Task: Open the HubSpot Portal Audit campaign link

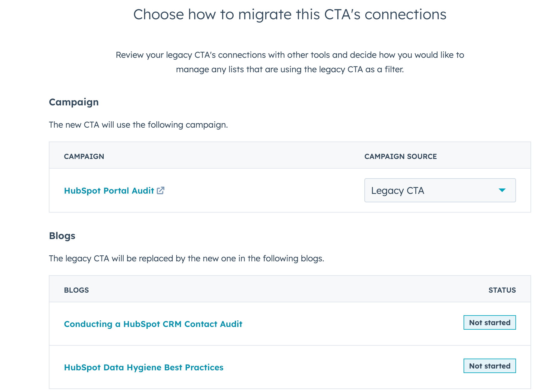Action: pos(109,191)
